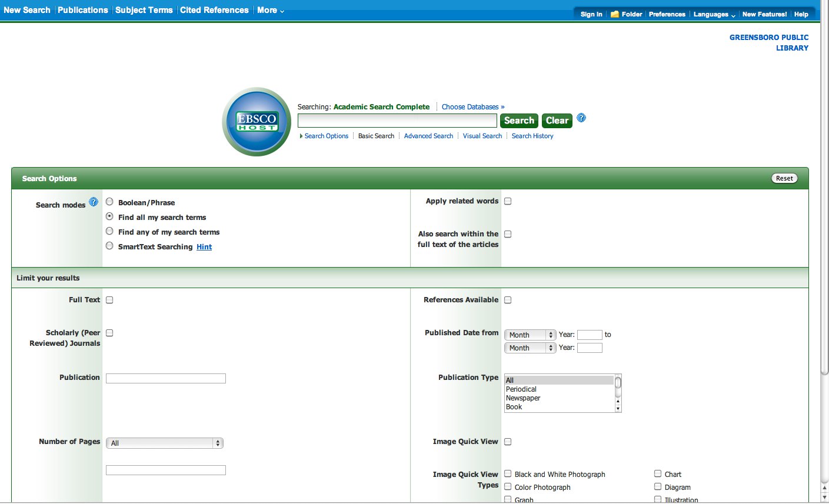Switch to the Advanced Search tab
The height and width of the screenshot is (504, 829).
click(428, 136)
